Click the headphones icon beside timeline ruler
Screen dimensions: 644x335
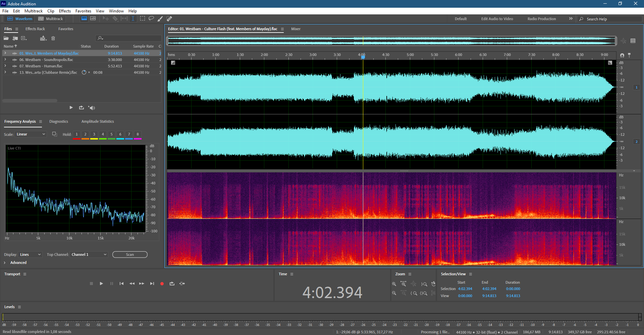point(622,55)
